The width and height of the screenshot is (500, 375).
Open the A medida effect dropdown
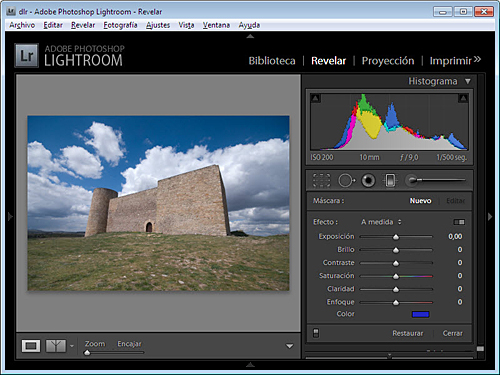pyautogui.click(x=381, y=222)
